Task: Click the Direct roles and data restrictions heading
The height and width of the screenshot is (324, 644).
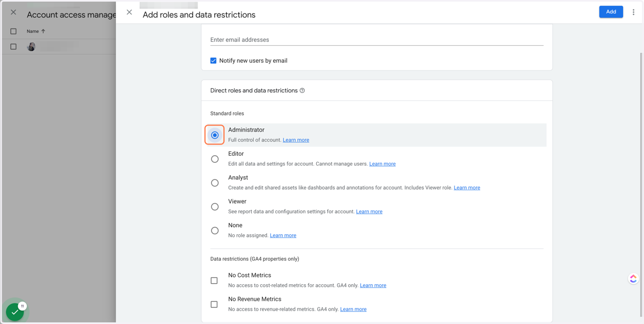Action: pos(254,90)
